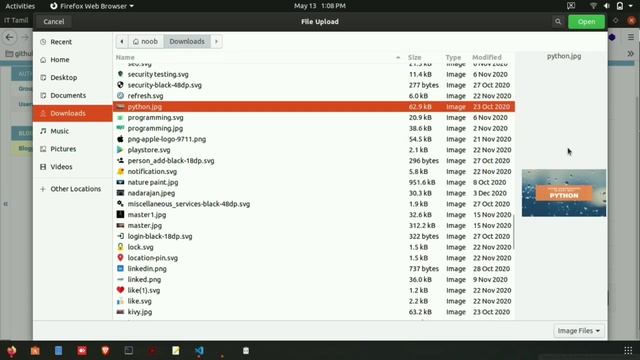Screen dimensions: 640x360
Task: Open Home in sidebar
Action: click(x=73, y=60)
